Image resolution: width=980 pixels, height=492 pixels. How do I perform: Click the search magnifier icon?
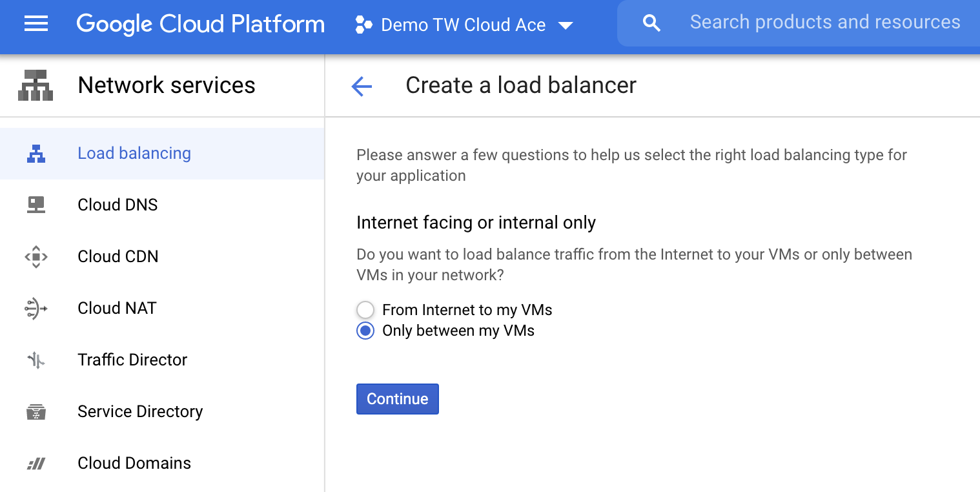(651, 22)
